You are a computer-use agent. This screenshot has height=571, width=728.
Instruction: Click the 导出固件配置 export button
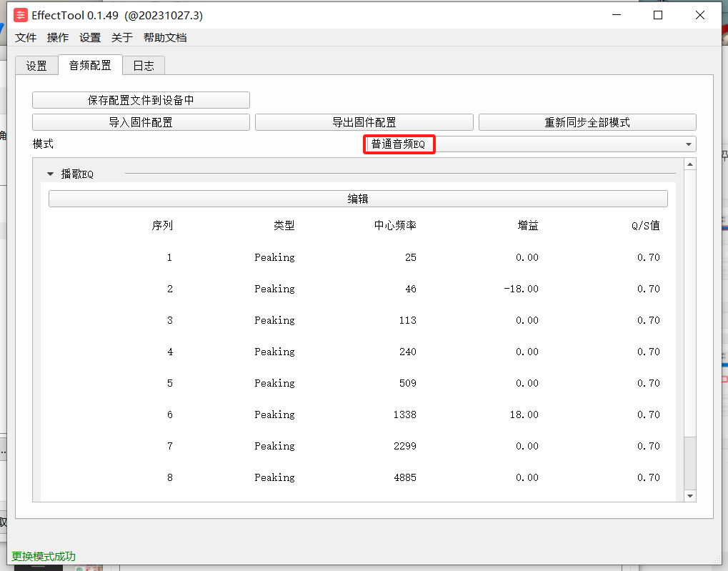click(x=365, y=121)
